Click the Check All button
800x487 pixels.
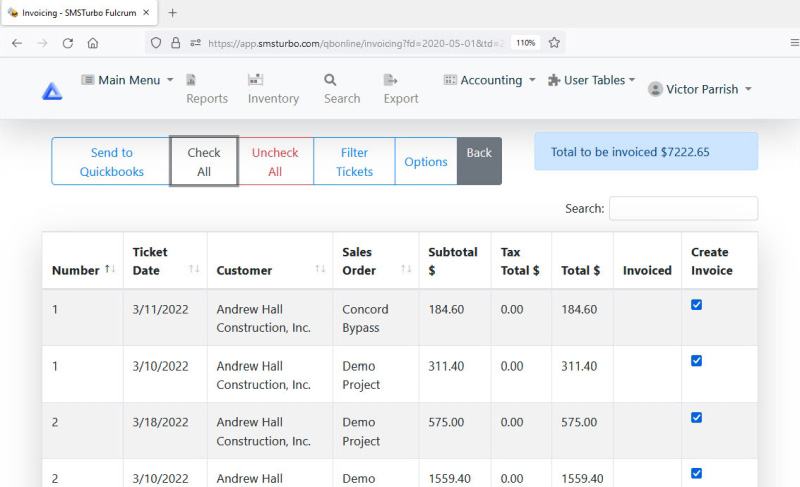[204, 162]
